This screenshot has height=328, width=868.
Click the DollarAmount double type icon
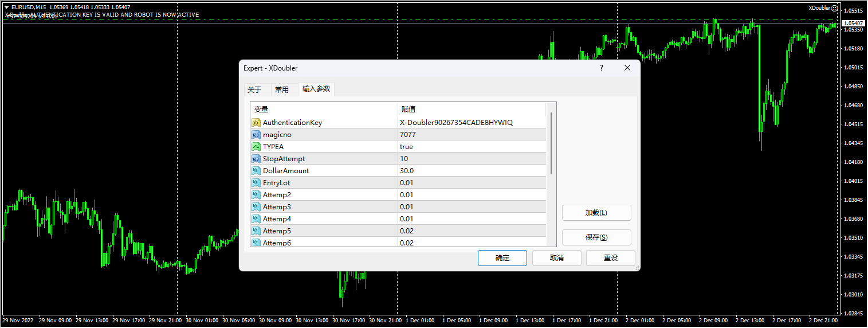click(256, 171)
